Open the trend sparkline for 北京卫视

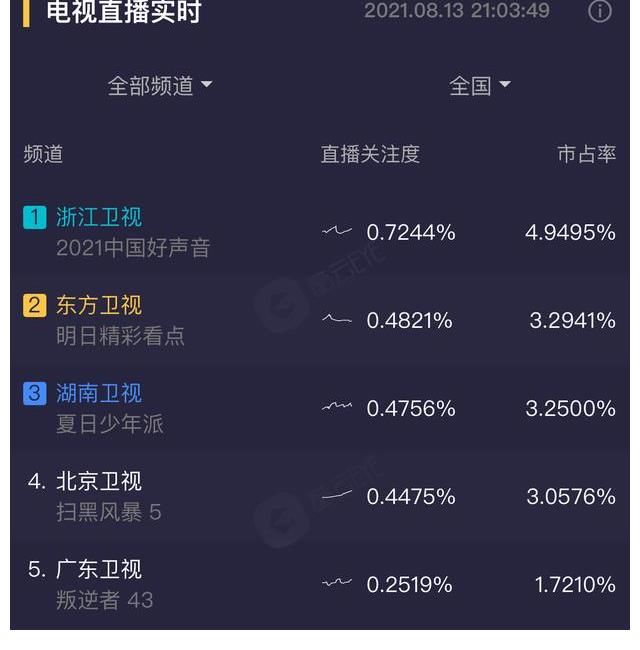coord(337,495)
